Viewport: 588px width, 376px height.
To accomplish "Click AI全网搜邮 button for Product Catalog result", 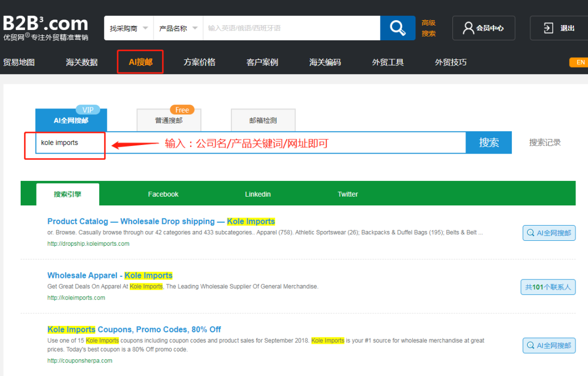I will pyautogui.click(x=549, y=233).
